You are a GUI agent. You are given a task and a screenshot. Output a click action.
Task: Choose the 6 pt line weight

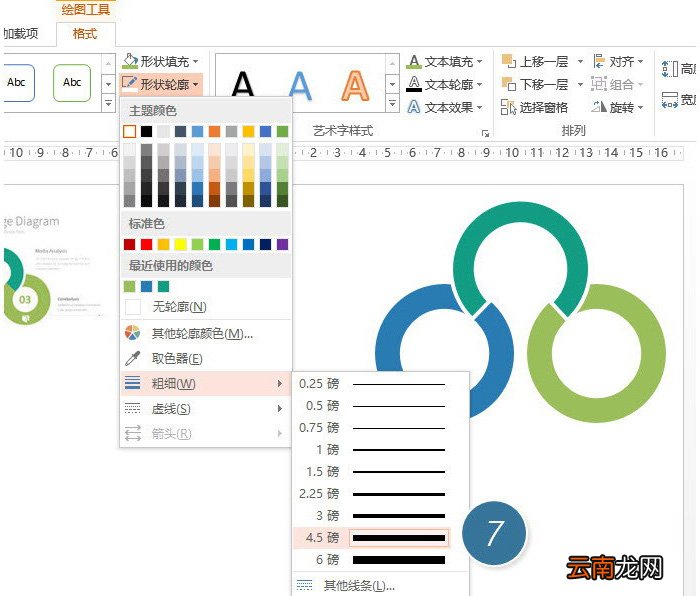coord(372,559)
